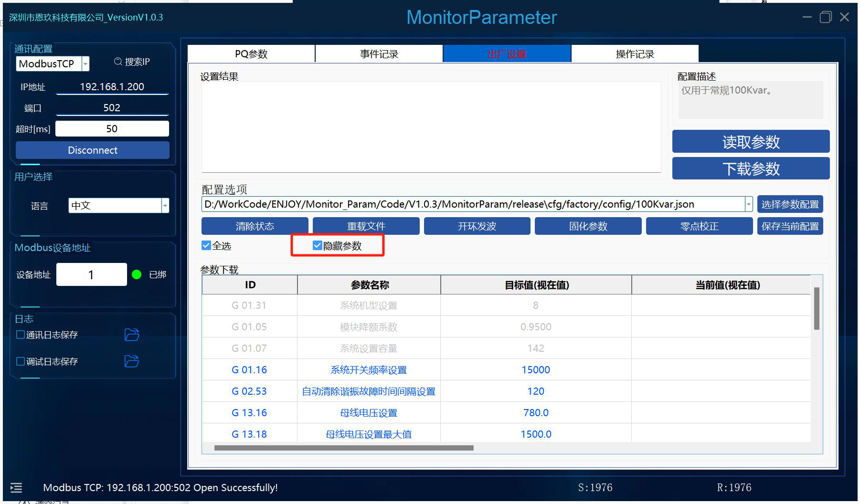Screen dimensions: 860x504
Task: Focus the 超时[ms] timeout field
Action: pyautogui.click(x=112, y=129)
